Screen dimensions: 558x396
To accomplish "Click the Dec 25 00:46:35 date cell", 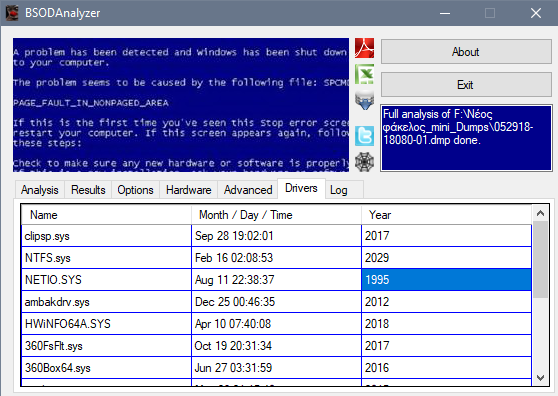I will pos(276,302).
